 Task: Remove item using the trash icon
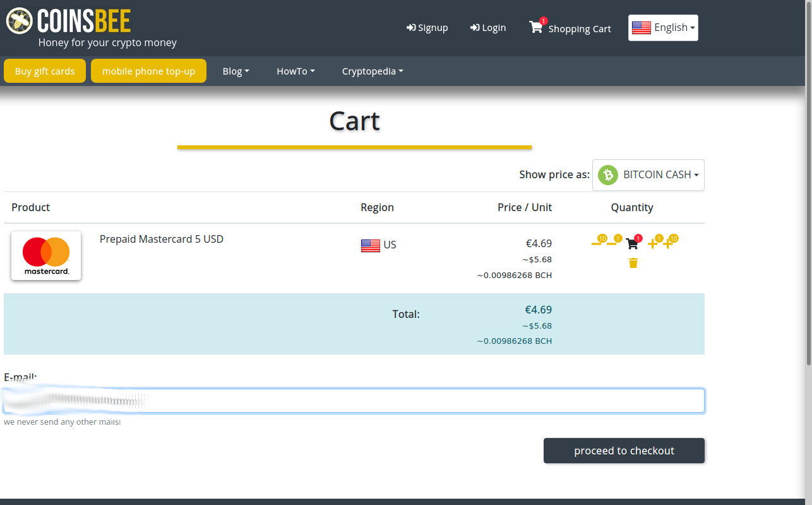633,263
